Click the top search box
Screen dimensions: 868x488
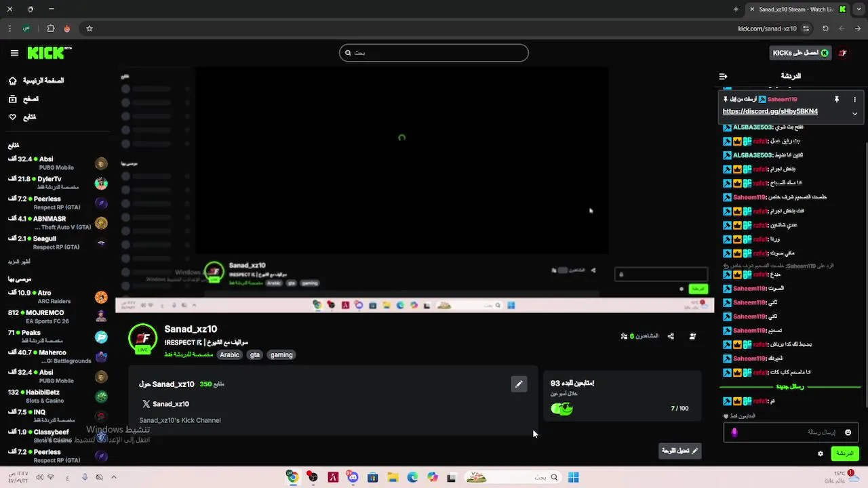(434, 53)
